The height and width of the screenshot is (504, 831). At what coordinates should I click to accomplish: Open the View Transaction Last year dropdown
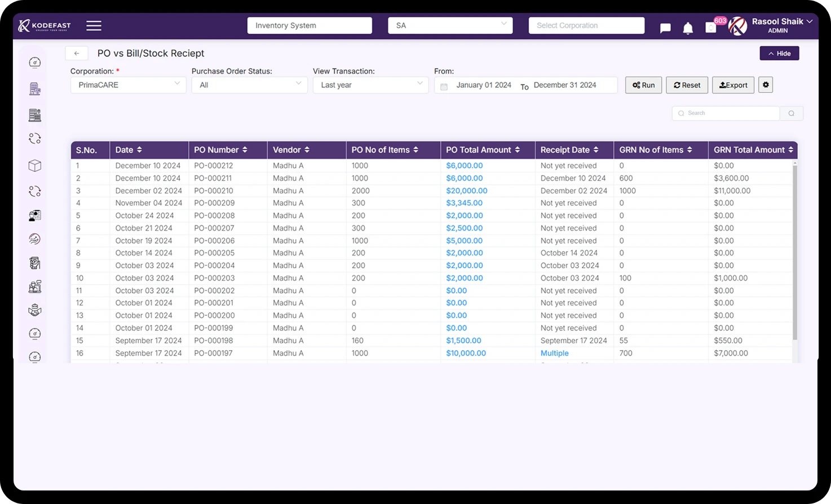click(x=371, y=85)
